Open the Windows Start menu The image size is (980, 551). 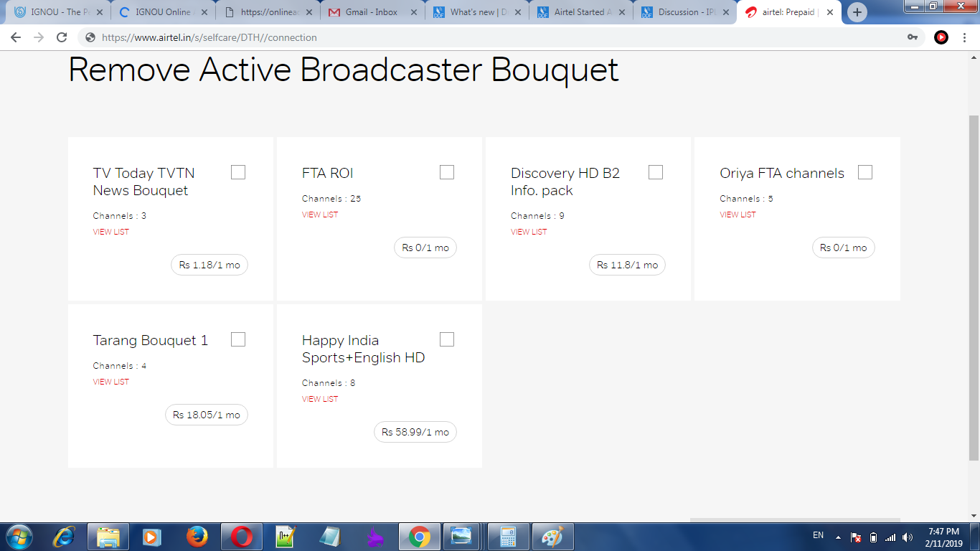coord(18,537)
